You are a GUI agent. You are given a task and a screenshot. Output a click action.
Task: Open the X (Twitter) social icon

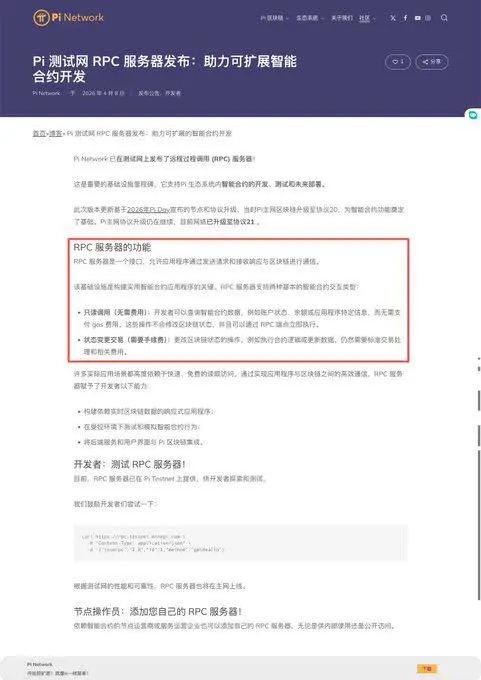click(393, 18)
